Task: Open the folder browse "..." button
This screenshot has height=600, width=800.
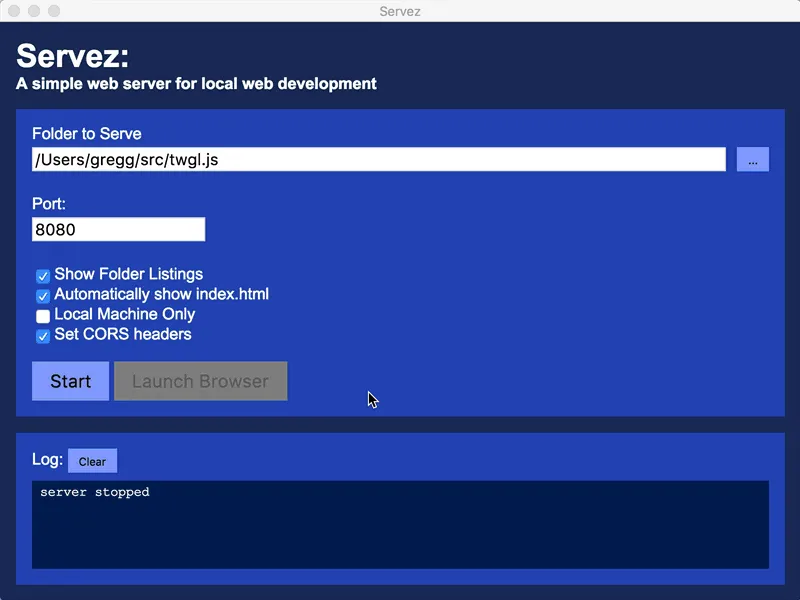Action: 752,158
